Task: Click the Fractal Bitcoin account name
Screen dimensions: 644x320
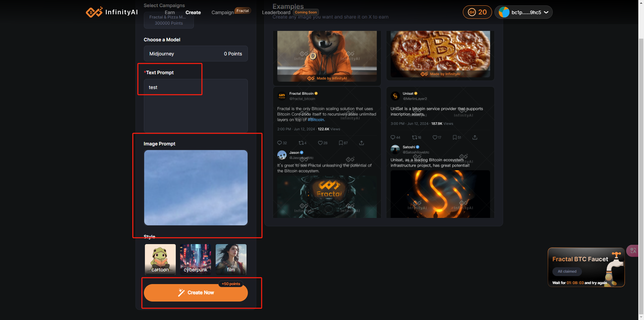Action: pyautogui.click(x=301, y=94)
